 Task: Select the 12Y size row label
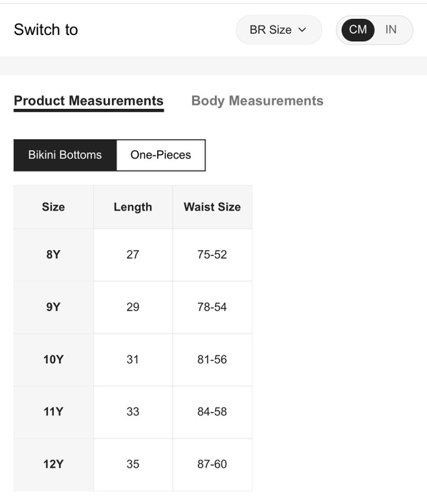pyautogui.click(x=54, y=464)
